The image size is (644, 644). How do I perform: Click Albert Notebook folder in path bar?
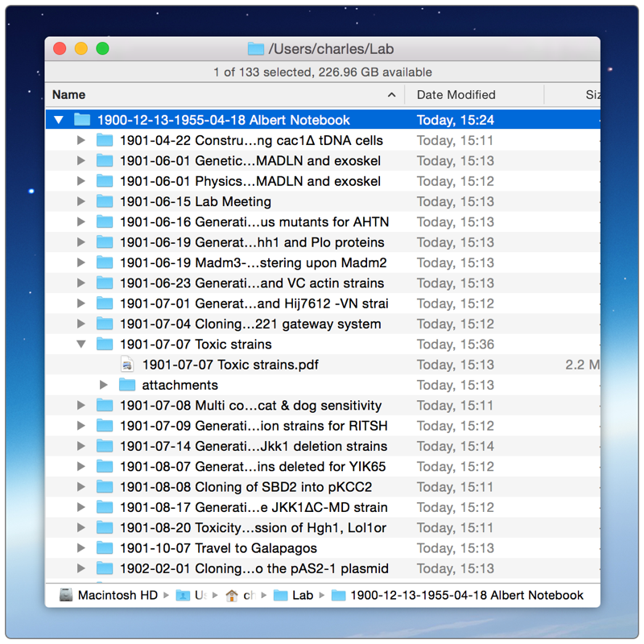pyautogui.click(x=457, y=595)
